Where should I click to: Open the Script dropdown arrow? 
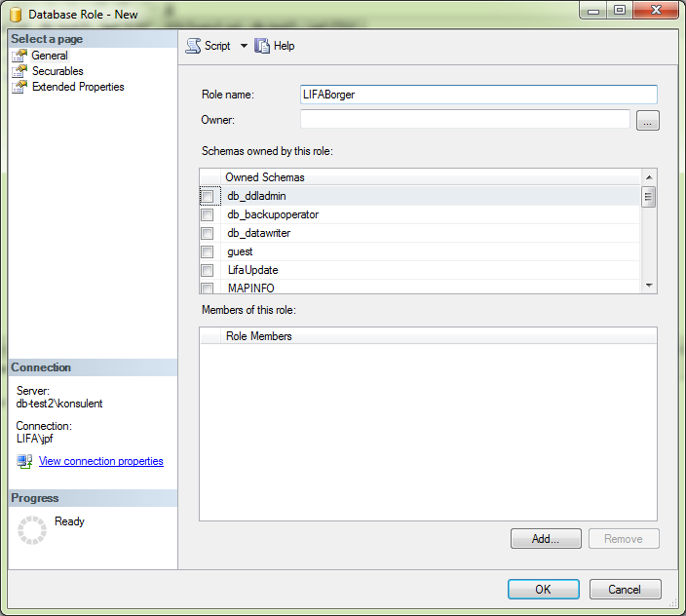pyautogui.click(x=244, y=46)
